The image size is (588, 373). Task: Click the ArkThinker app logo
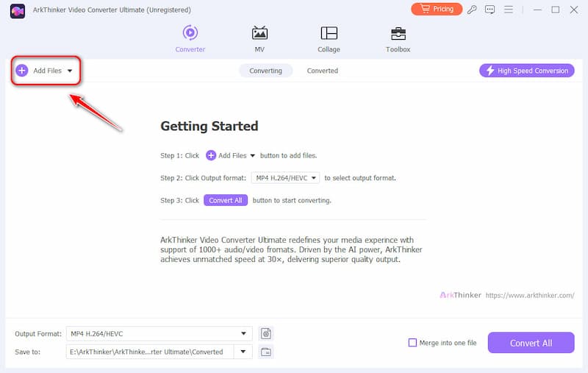pyautogui.click(x=17, y=11)
